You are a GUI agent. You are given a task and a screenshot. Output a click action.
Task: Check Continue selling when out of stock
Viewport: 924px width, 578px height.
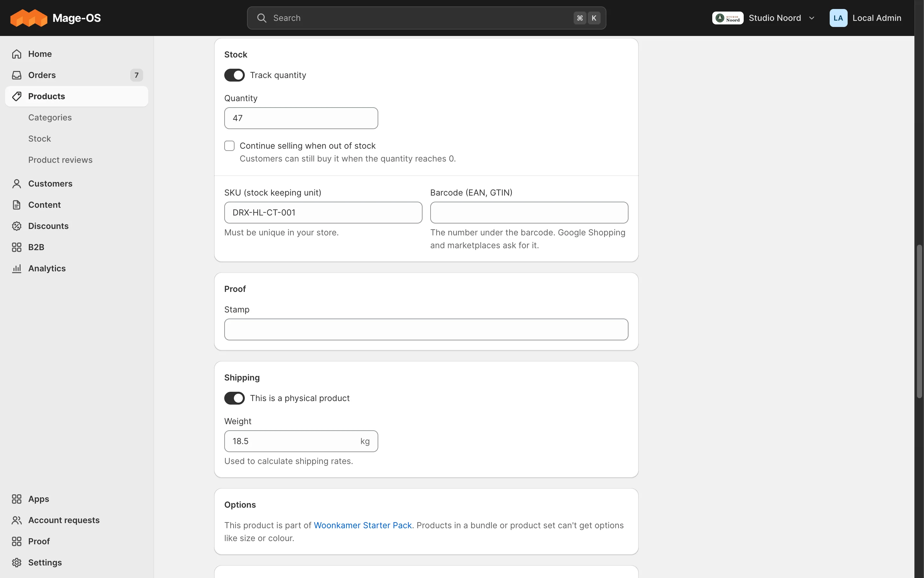pos(229,146)
